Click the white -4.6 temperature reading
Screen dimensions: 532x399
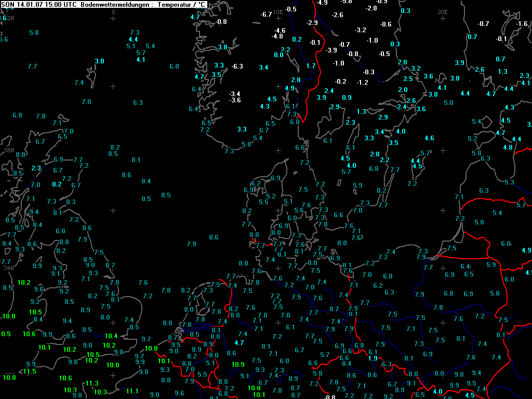[280, 31]
